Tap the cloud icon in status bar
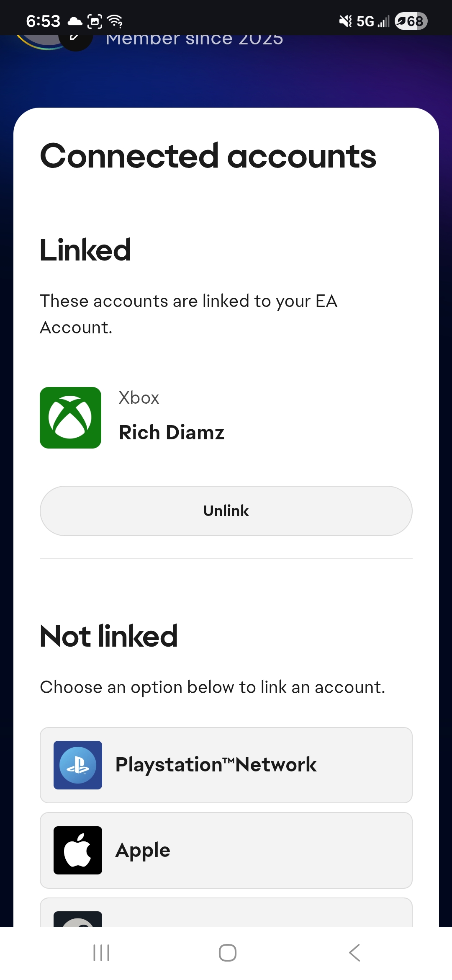The image size is (452, 980). [x=75, y=21]
